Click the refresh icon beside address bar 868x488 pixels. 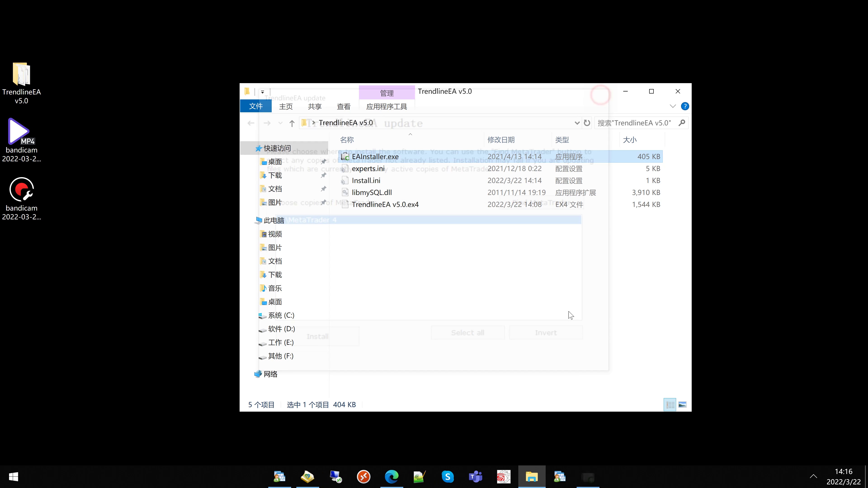587,123
